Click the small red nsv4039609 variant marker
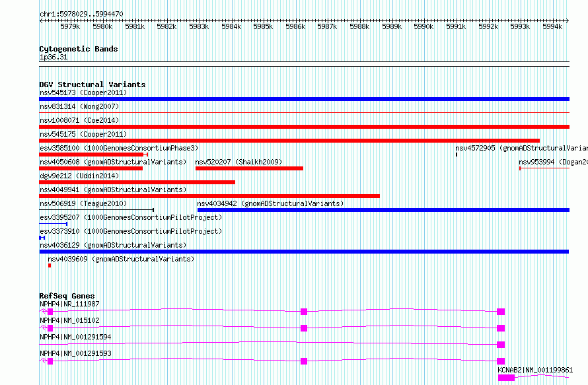Viewport: 588px width, 385px height. tap(50, 265)
